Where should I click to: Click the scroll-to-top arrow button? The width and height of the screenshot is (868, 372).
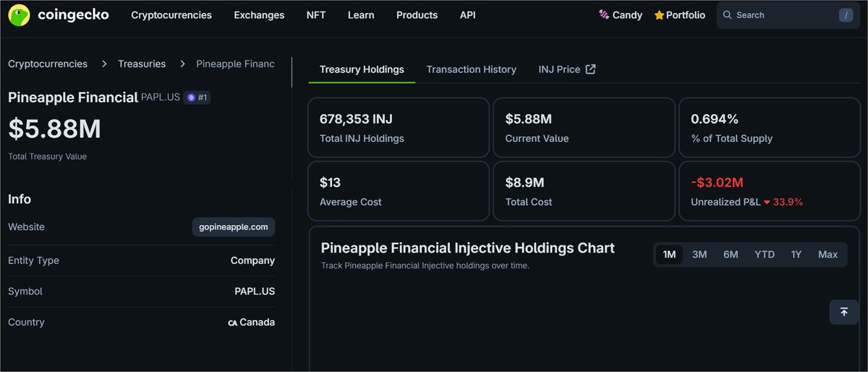[844, 312]
